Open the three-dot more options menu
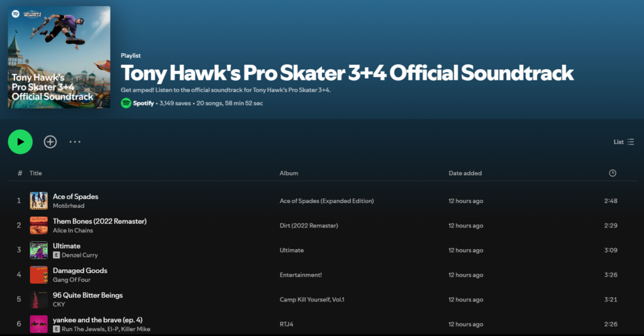This screenshot has width=644, height=336. pyautogui.click(x=75, y=142)
